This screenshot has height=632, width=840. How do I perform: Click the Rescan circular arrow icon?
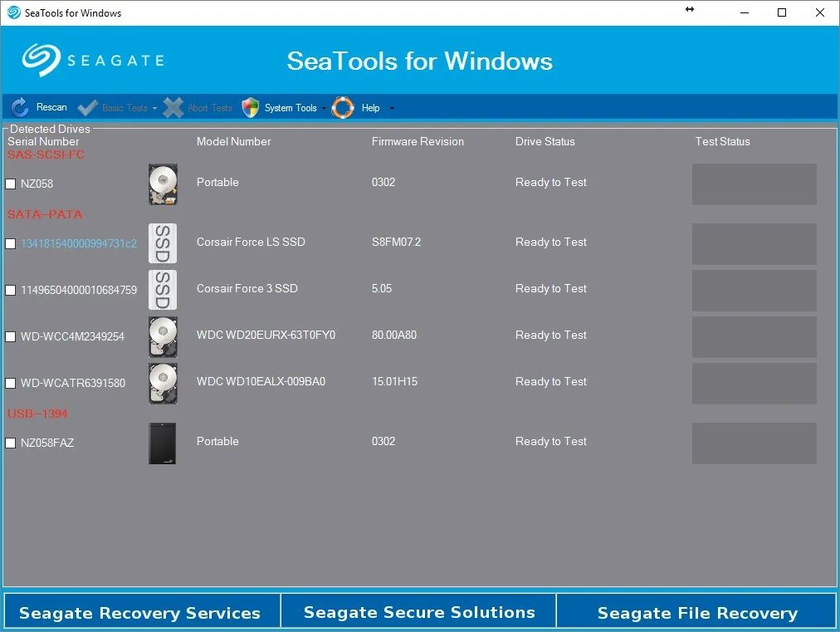[x=20, y=107]
